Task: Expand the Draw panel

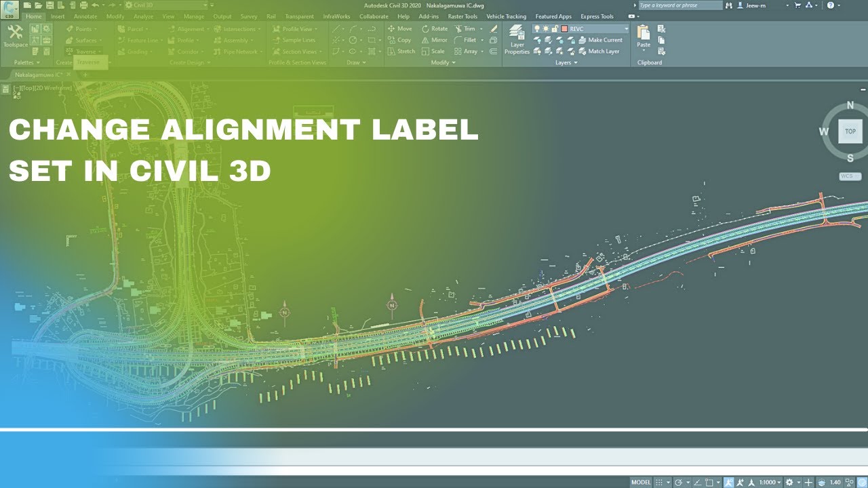Action: click(x=356, y=62)
